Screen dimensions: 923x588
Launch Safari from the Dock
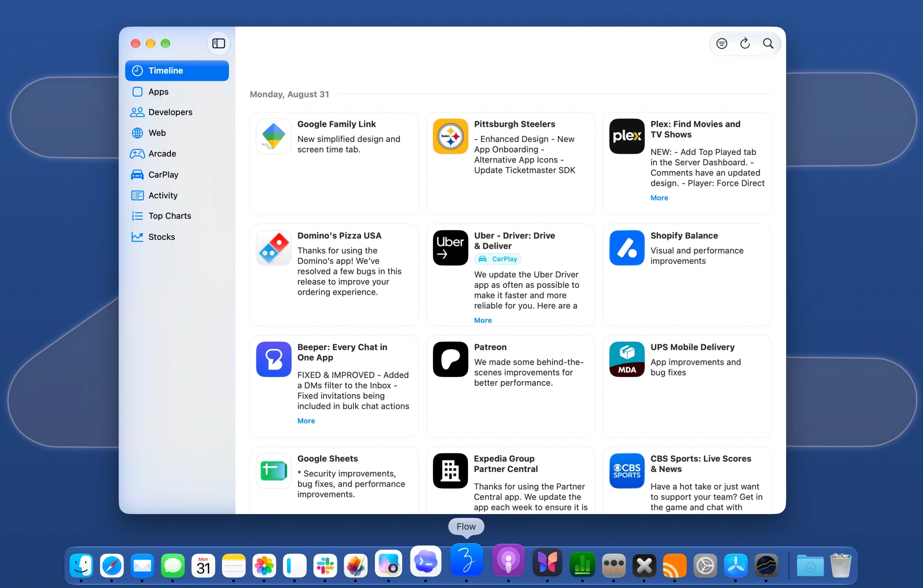(x=111, y=565)
